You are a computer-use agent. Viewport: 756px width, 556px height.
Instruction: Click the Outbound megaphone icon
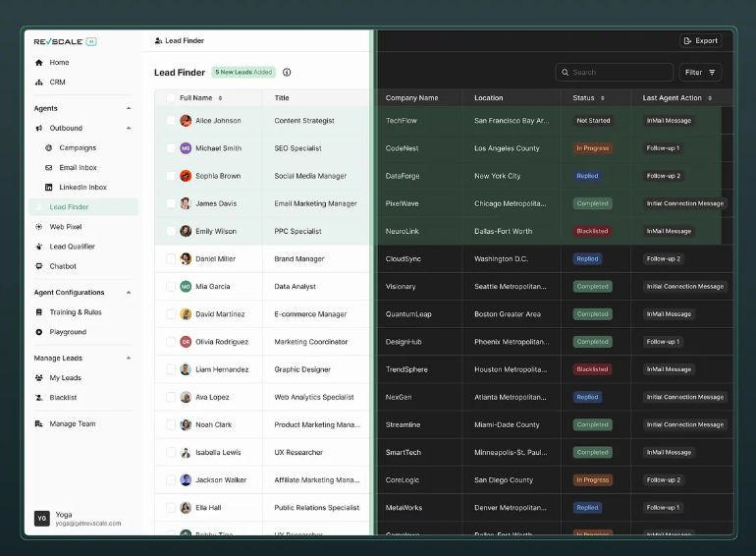coord(39,128)
